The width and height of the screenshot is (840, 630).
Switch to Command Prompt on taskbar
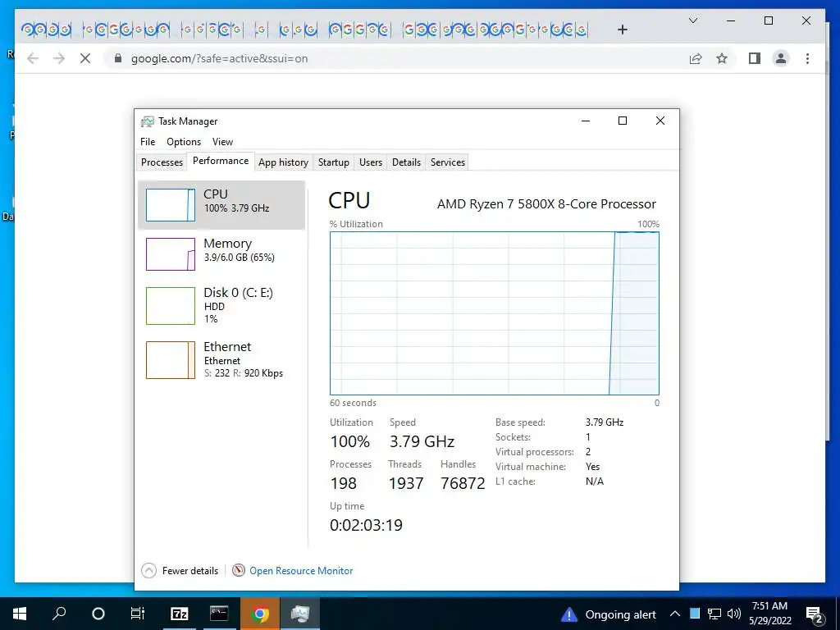coord(218,614)
